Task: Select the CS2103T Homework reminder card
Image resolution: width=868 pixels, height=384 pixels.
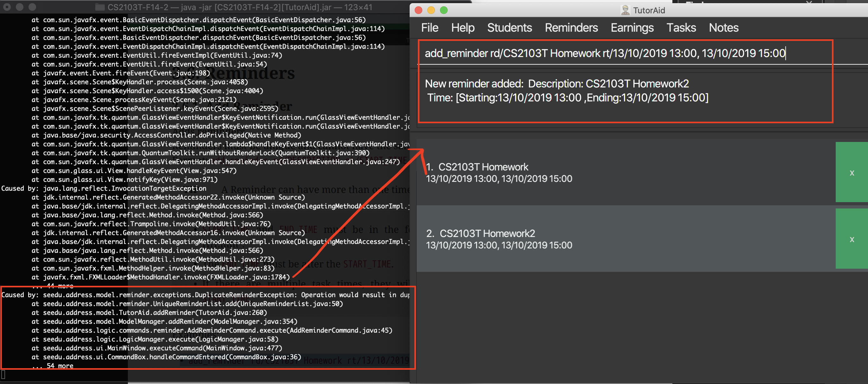Action: pyautogui.click(x=626, y=172)
